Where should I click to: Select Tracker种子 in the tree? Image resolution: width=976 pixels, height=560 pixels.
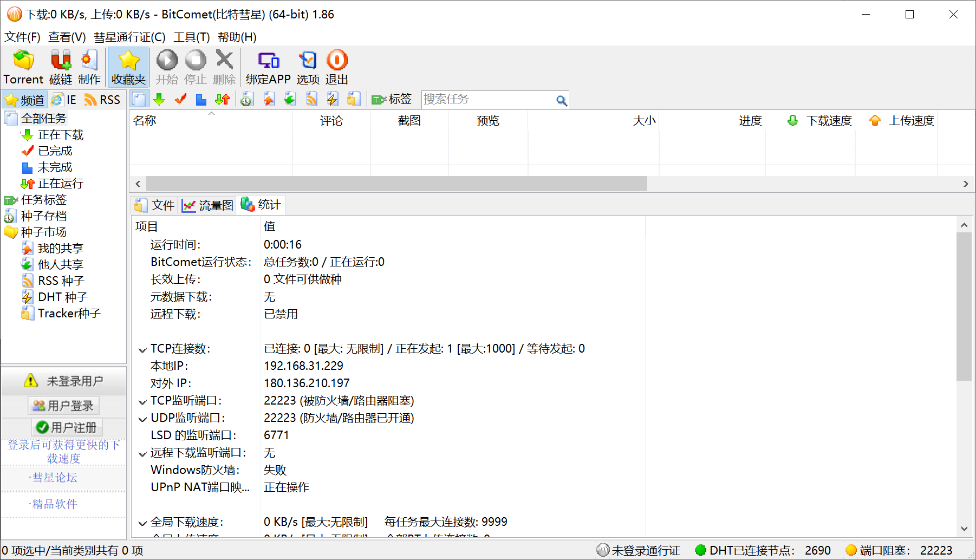(x=69, y=313)
